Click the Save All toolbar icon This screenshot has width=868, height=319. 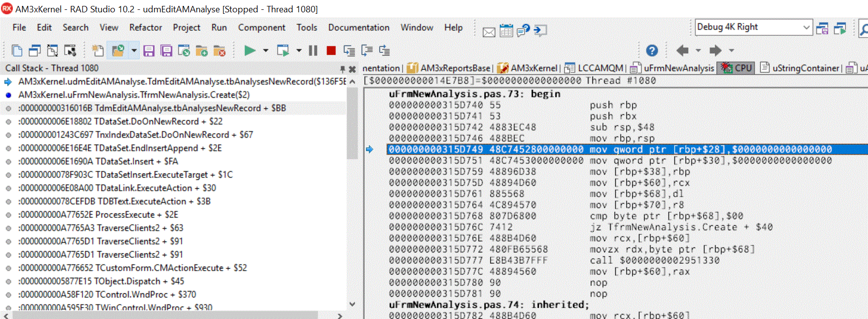(167, 50)
